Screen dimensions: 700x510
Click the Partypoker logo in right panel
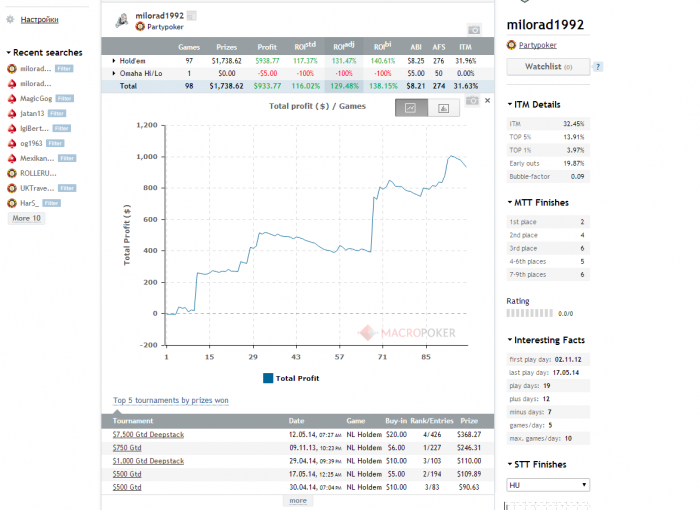point(511,45)
